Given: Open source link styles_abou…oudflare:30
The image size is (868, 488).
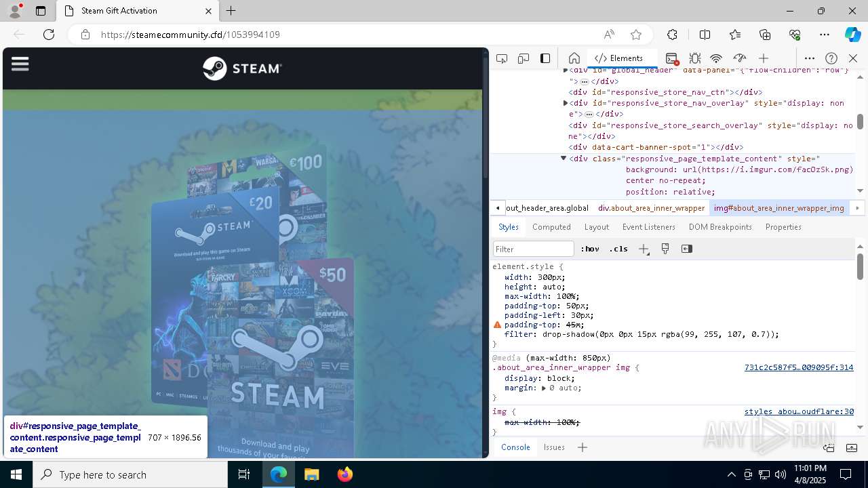Looking at the screenshot, I should coord(799,411).
